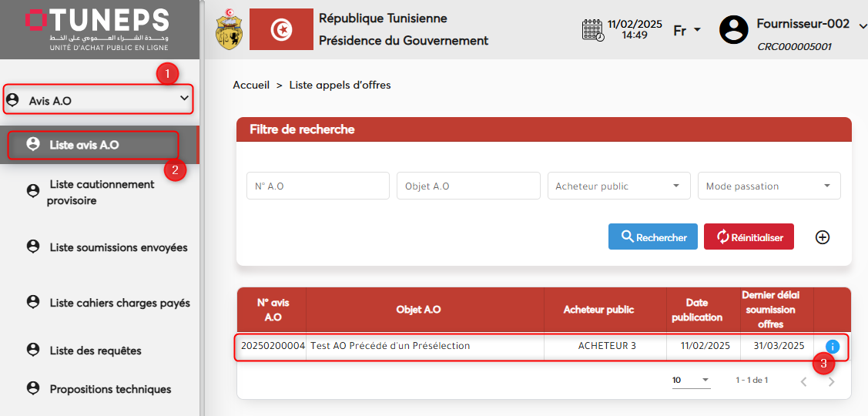Open Liste cautionnement provisoire menu item

[100, 193]
